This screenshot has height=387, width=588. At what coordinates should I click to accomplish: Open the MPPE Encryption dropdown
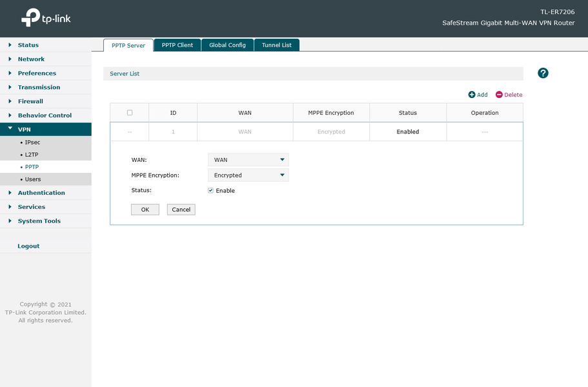[248, 175]
